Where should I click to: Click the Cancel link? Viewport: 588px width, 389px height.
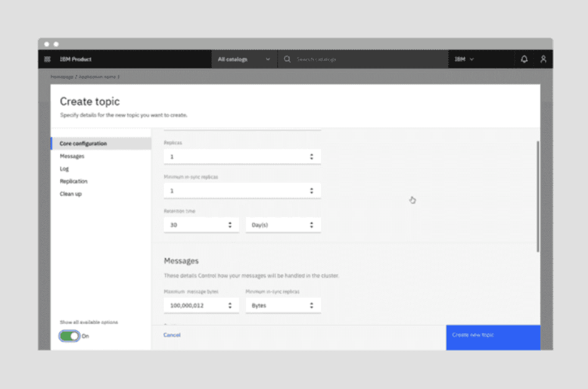click(x=172, y=335)
